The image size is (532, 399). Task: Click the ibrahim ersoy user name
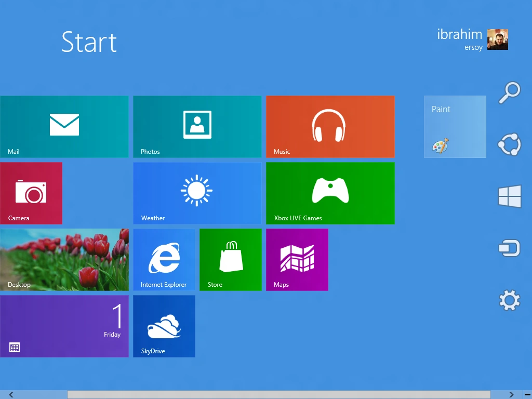tap(459, 39)
